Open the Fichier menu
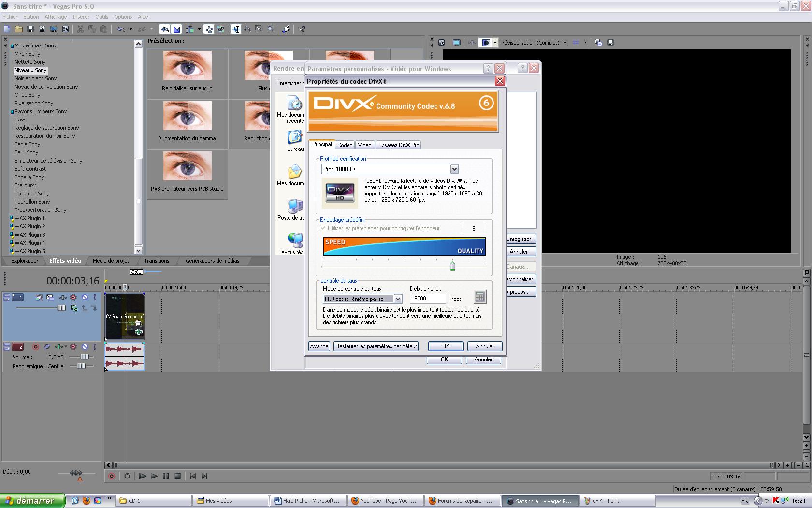 tap(10, 17)
